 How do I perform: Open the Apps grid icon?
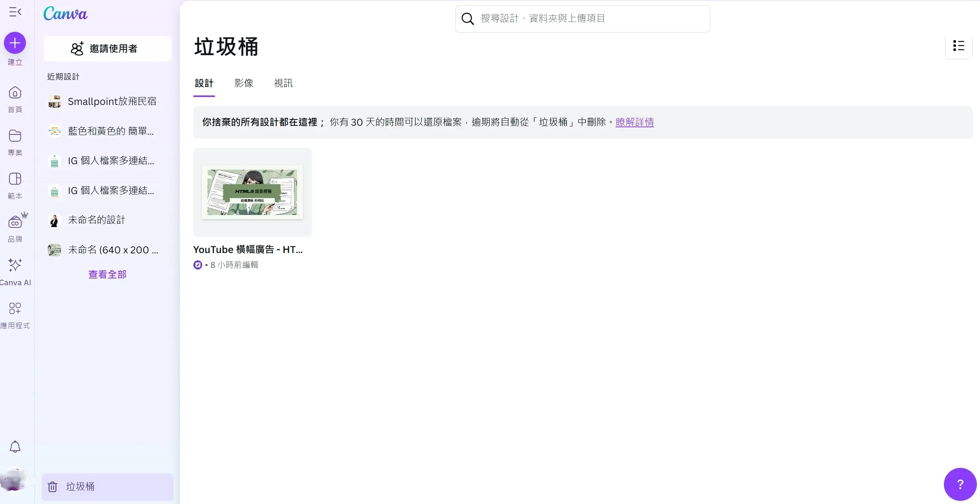click(x=15, y=308)
